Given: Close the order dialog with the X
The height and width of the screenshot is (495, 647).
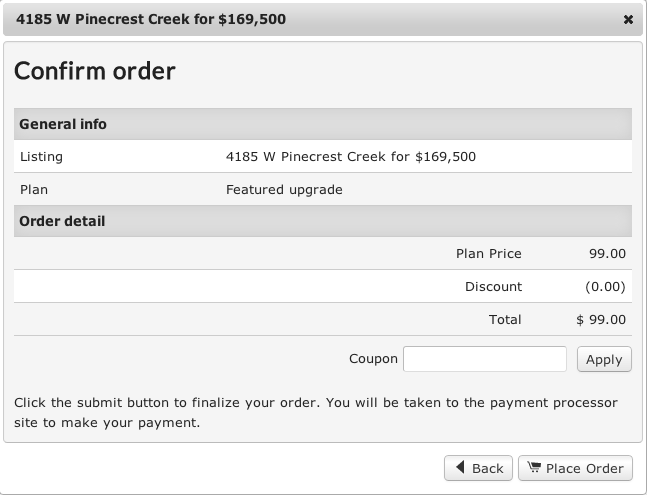Looking at the screenshot, I should (628, 19).
